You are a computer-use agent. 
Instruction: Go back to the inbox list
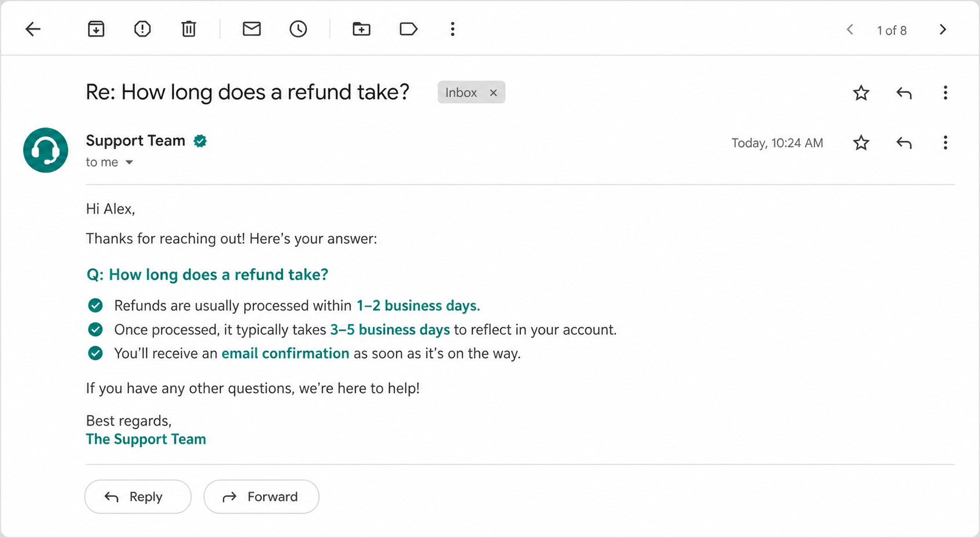pos(33,29)
